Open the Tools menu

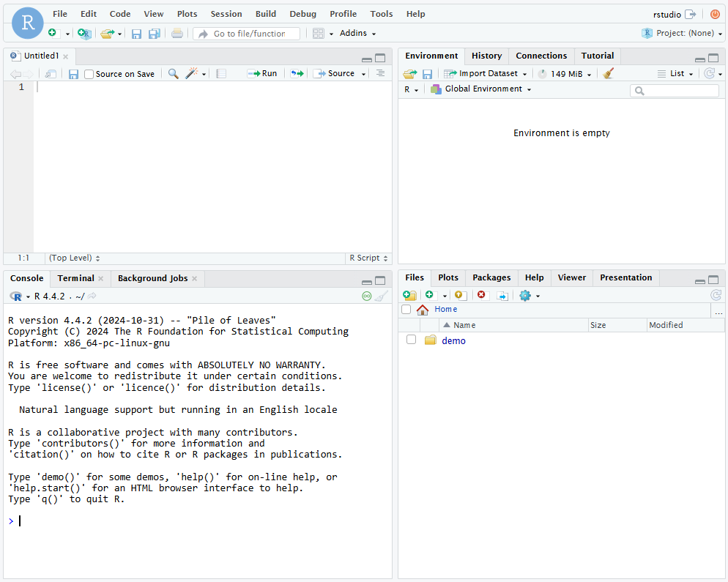(381, 14)
